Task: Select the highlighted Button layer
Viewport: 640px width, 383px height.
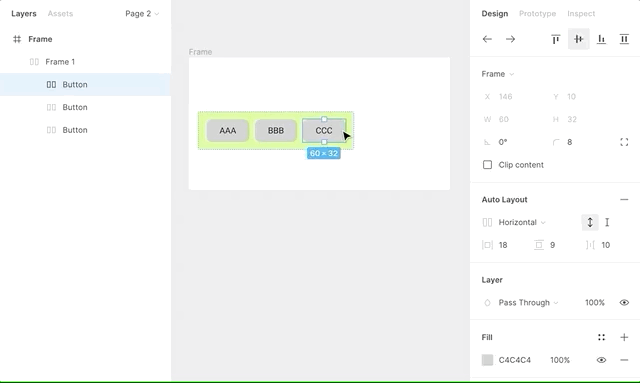Action: coord(85,85)
